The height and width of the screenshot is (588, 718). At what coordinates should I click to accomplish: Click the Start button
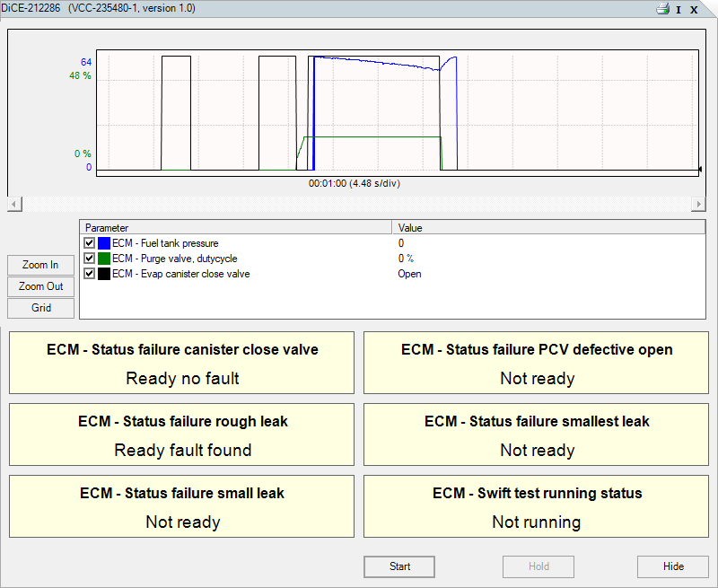point(399,566)
